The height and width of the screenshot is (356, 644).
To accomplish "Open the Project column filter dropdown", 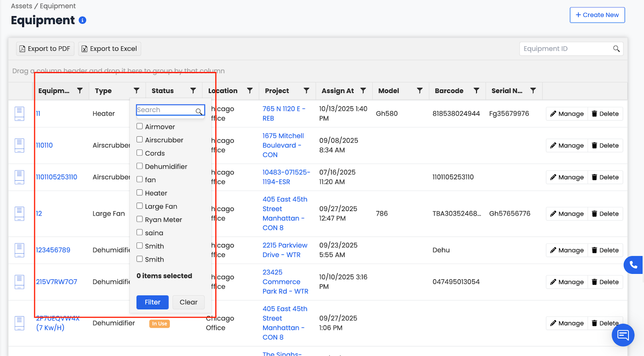I will pyautogui.click(x=307, y=91).
